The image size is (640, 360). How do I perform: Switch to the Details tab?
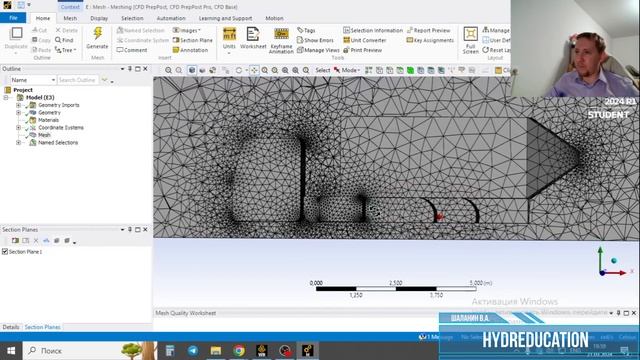[x=11, y=327]
